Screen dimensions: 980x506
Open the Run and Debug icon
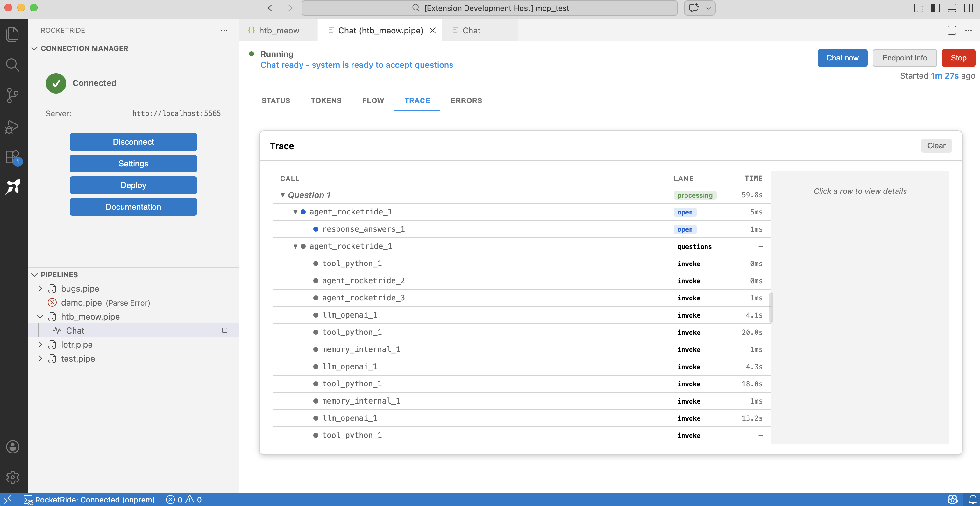click(x=12, y=127)
